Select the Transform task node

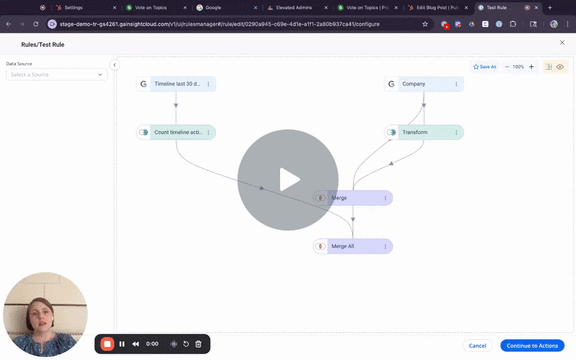pyautogui.click(x=424, y=132)
